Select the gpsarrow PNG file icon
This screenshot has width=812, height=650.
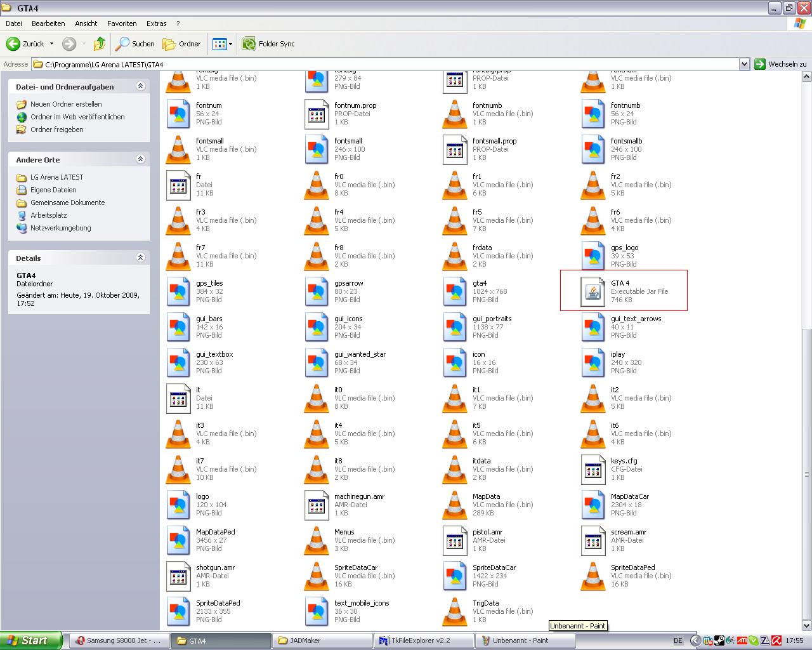coord(317,291)
